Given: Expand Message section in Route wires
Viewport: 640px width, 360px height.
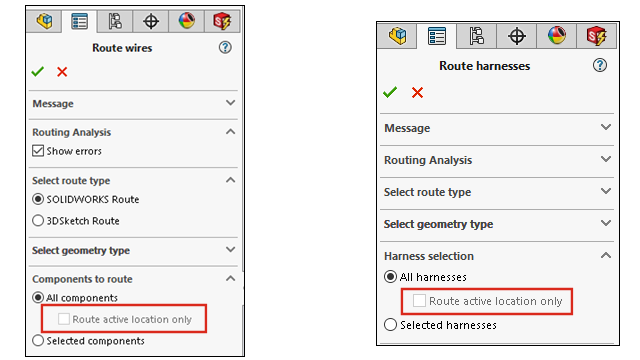Looking at the screenshot, I should coord(133,104).
